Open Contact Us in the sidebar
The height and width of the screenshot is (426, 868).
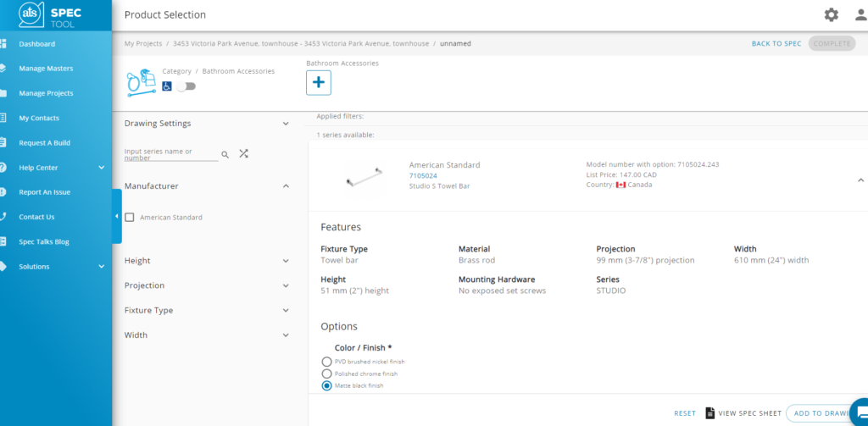pos(36,217)
